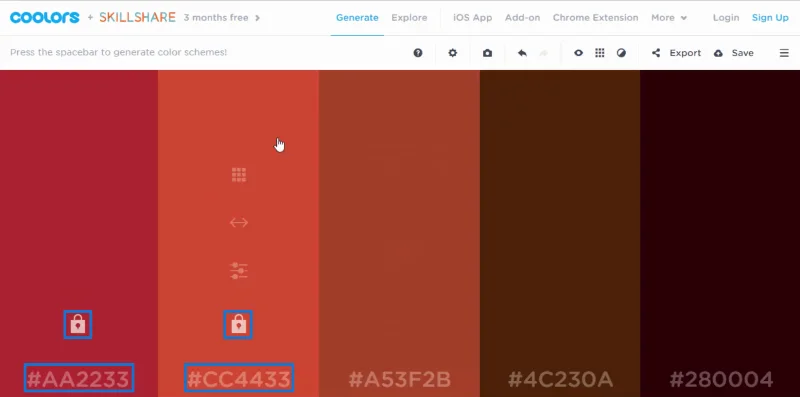Open the iOS App menu item
The height and width of the screenshot is (397, 800).
(472, 17)
